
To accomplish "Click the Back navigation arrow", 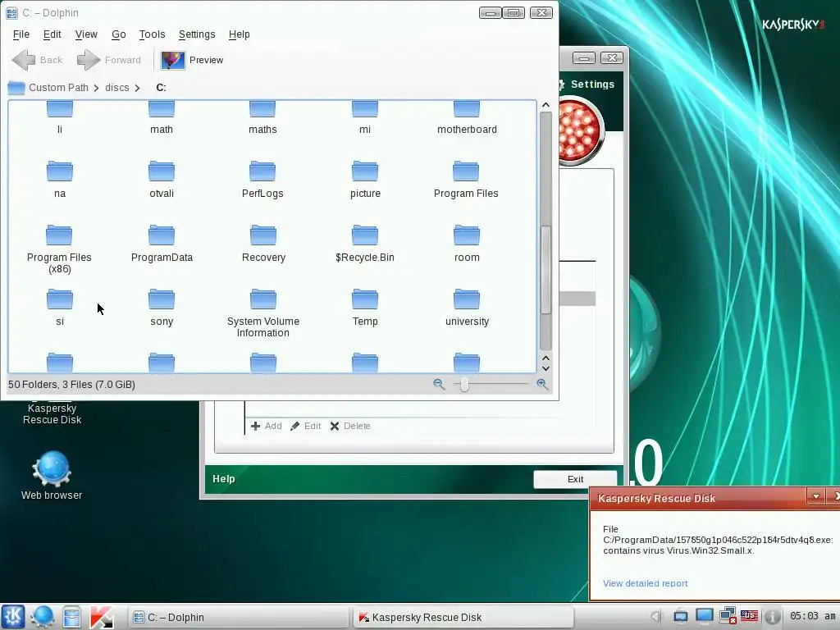I will point(37,60).
